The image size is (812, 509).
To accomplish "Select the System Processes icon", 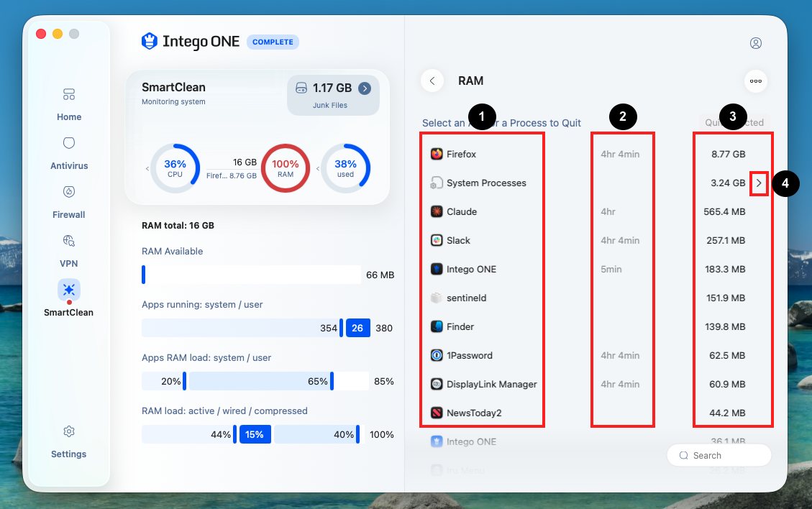I will (437, 183).
